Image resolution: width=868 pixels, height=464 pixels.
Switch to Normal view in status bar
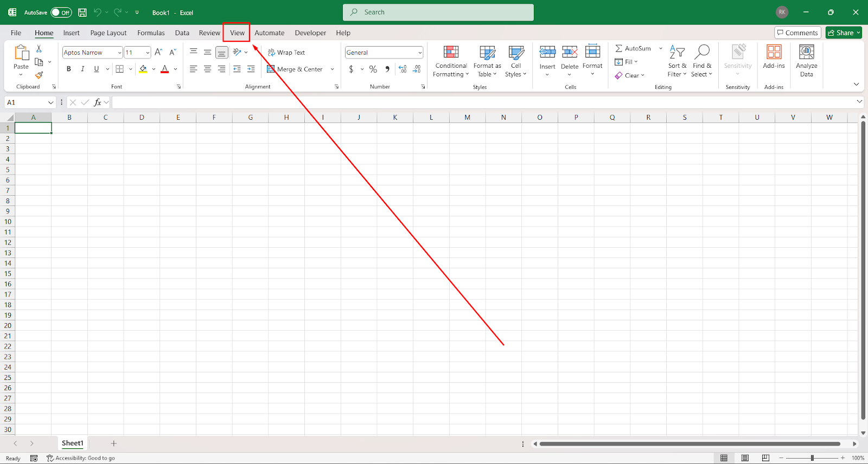(724, 458)
